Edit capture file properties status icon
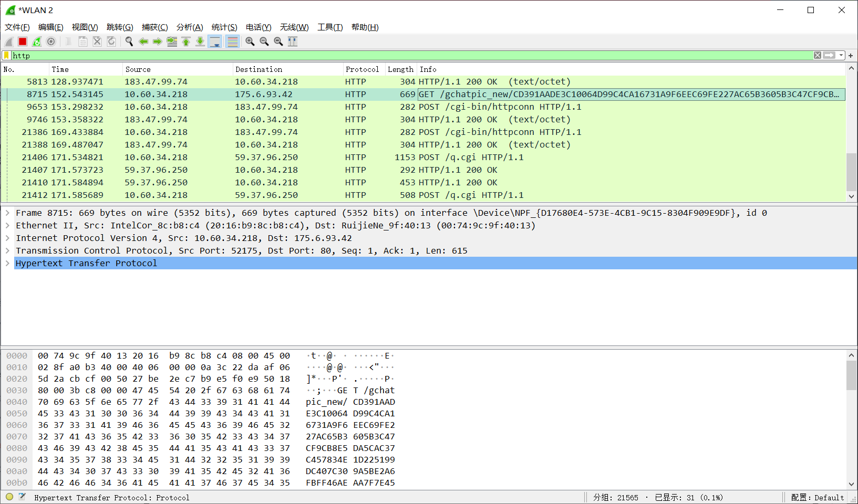This screenshot has height=504, width=858. click(22, 497)
